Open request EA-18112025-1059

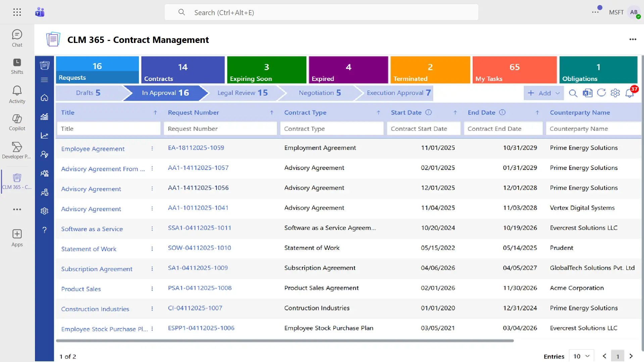pos(196,148)
